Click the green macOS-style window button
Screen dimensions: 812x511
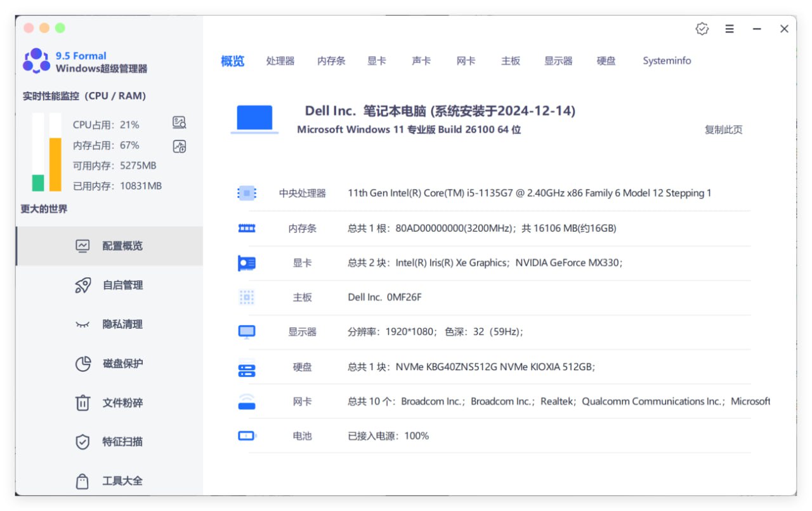click(x=60, y=28)
